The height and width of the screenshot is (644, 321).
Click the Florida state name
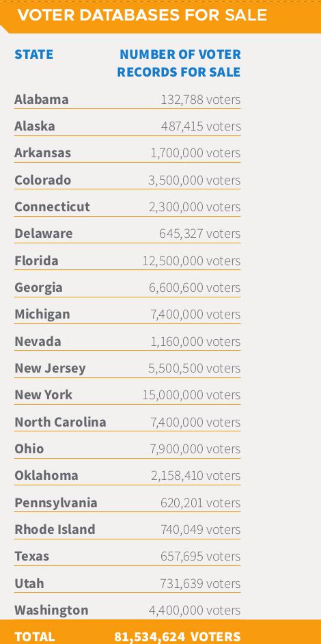[36, 260]
